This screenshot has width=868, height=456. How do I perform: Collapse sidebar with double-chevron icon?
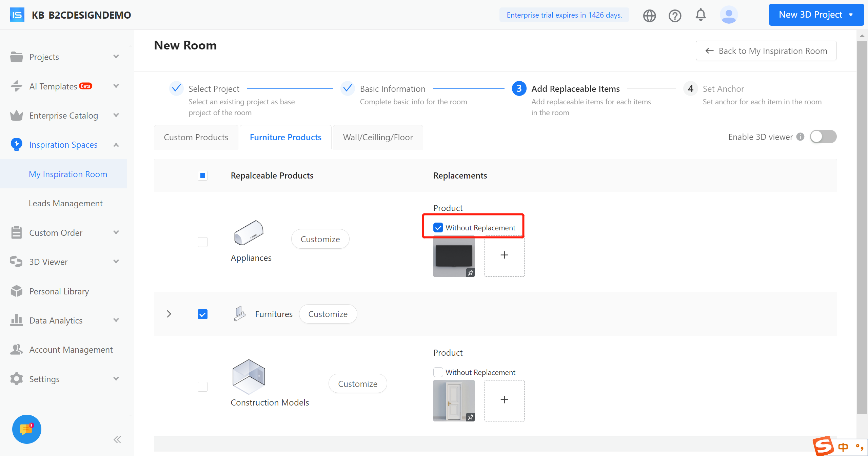pos(117,440)
